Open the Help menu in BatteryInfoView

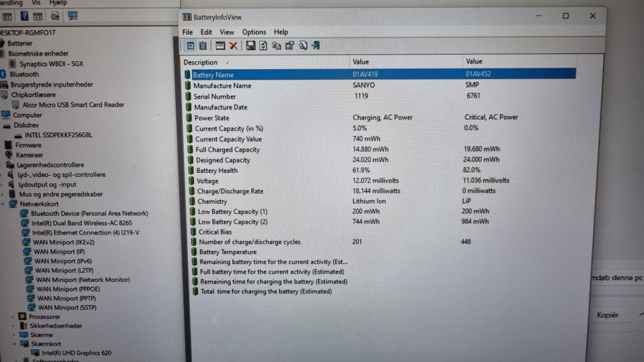[x=281, y=32]
